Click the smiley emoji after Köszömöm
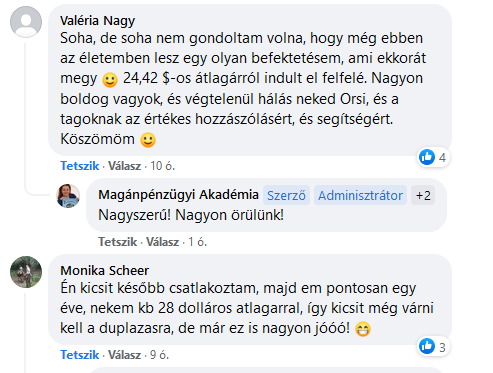 (148, 140)
